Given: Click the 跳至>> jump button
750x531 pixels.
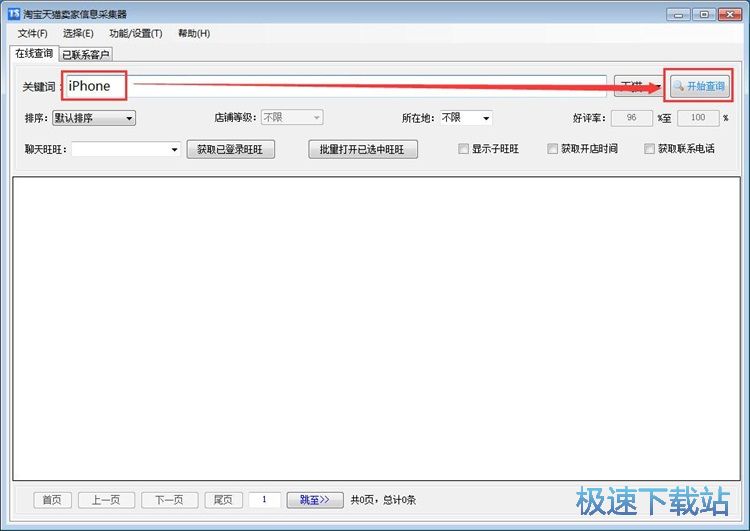Looking at the screenshot, I should [315, 500].
